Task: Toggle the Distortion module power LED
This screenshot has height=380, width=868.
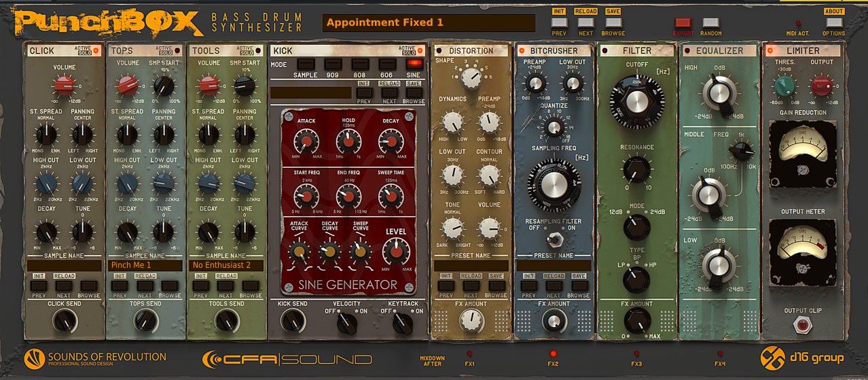Action: (x=438, y=50)
